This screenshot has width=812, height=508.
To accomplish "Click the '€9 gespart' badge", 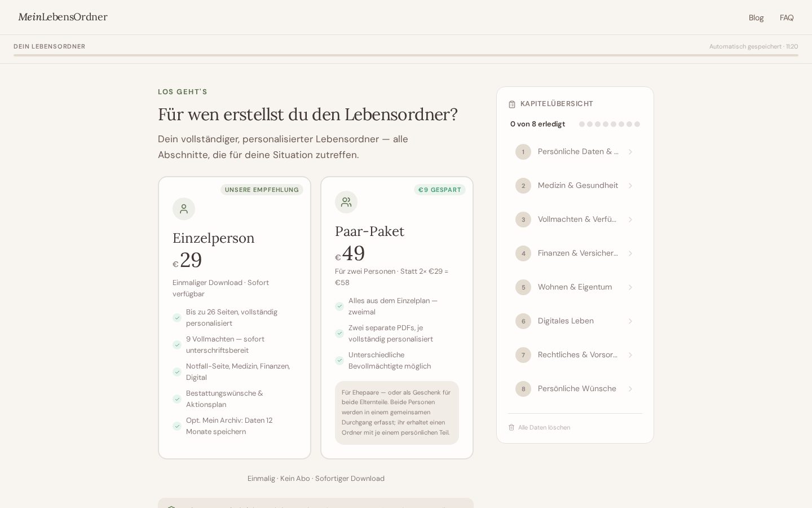I will (x=440, y=190).
